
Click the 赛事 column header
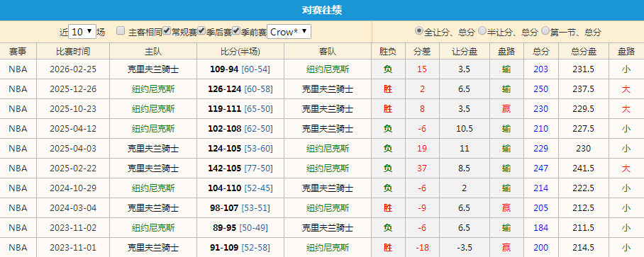click(18, 51)
